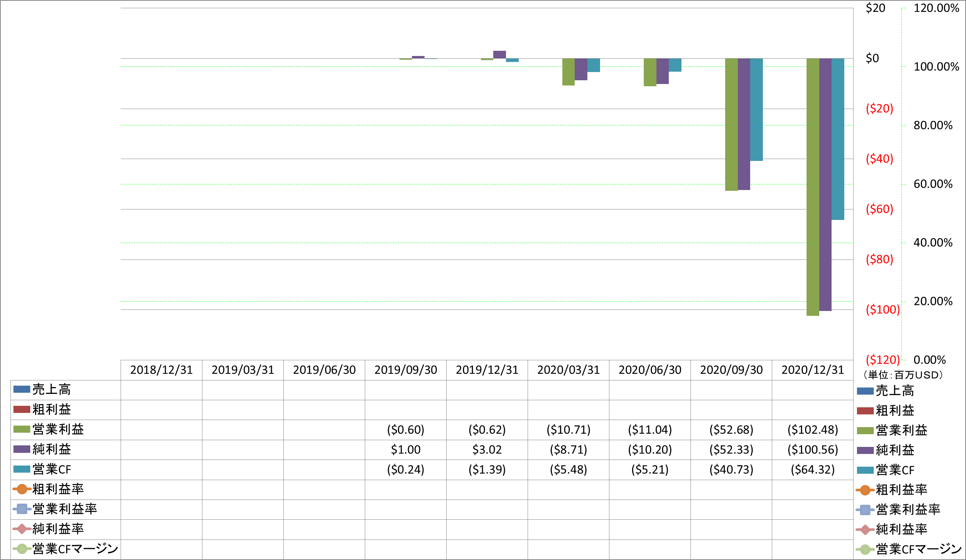Click the 粗利益率 row header in the data table

coord(66,489)
